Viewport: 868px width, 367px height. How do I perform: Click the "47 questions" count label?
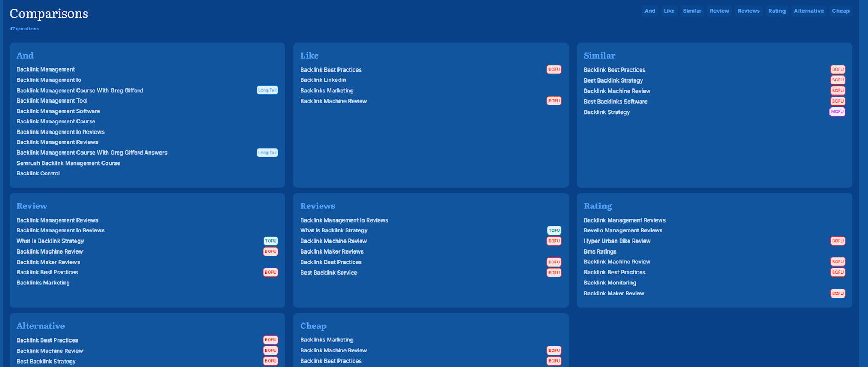24,29
